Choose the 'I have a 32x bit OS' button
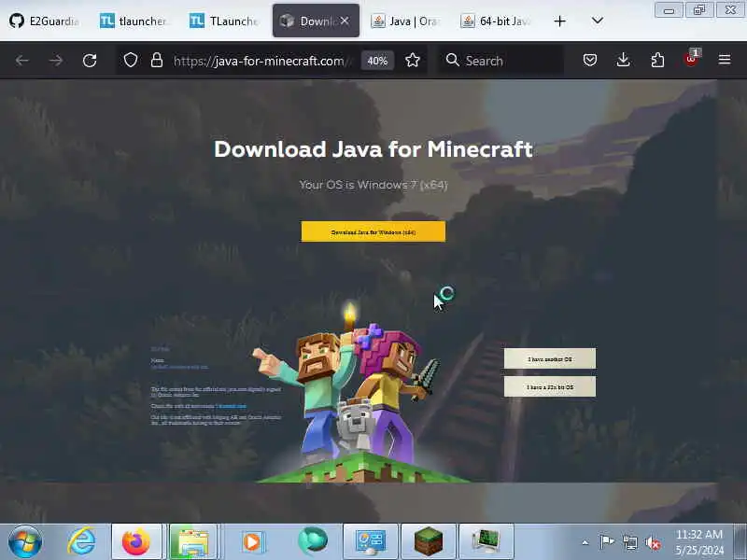Screen dimensions: 747x560 [550, 386]
